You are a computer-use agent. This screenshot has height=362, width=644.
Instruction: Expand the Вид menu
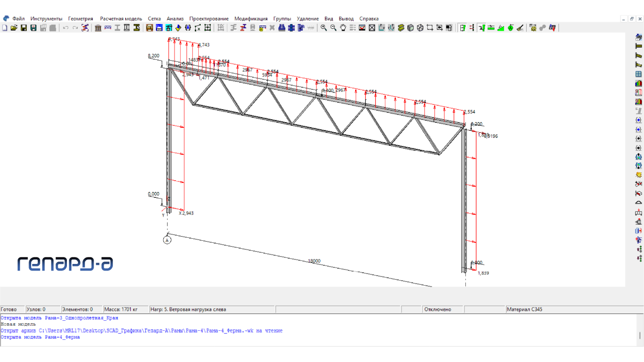tap(329, 19)
